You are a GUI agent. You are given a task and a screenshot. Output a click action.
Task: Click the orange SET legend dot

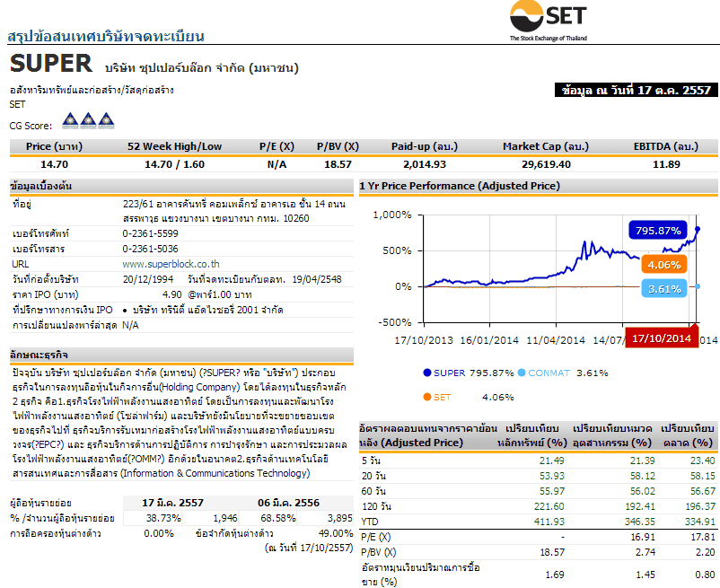point(427,397)
